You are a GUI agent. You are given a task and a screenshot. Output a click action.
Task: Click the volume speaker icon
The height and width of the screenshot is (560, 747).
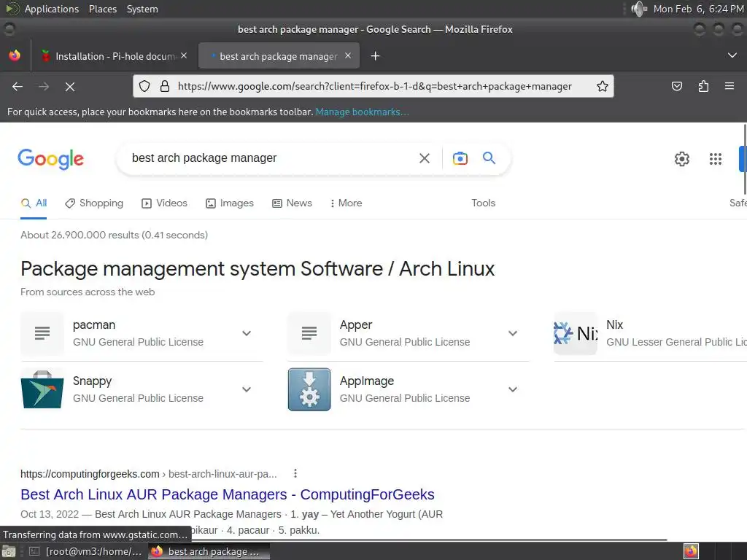[639, 9]
